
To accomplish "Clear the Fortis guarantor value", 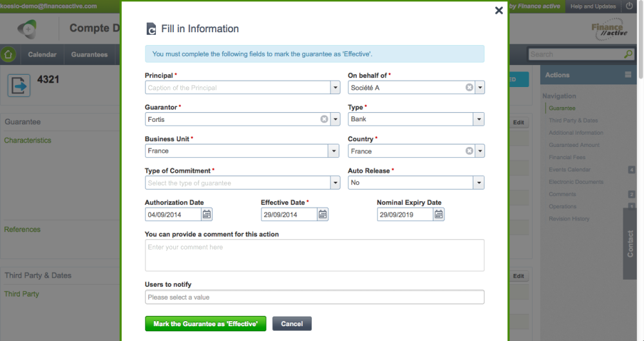I will (x=324, y=119).
